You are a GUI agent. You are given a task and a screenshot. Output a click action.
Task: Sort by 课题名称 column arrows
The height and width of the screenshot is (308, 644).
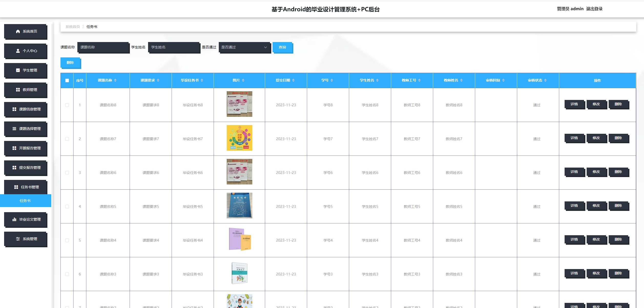click(115, 80)
